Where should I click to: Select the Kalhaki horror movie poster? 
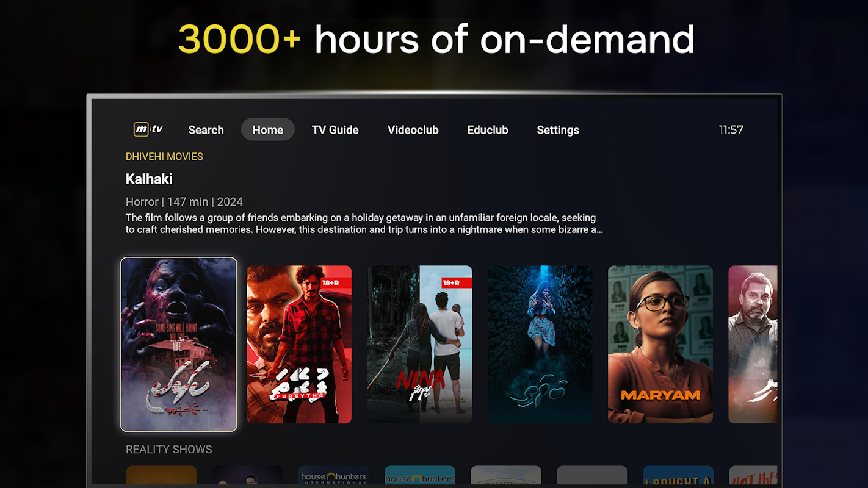click(179, 345)
